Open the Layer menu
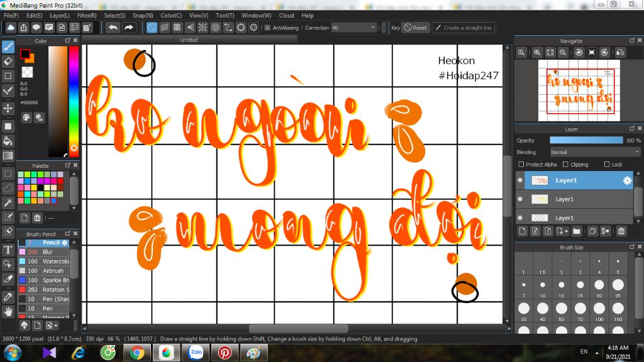The width and height of the screenshot is (644, 362). [60, 15]
